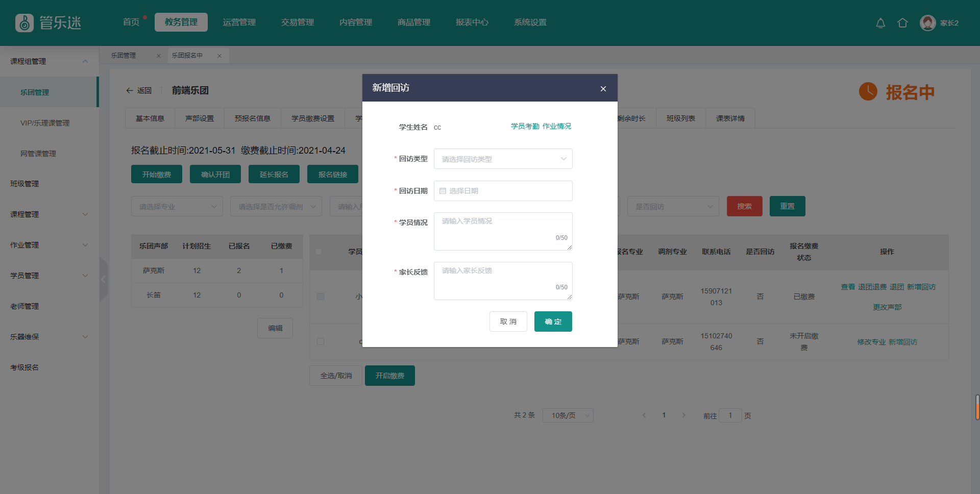Check the first student row checkbox
Image resolution: width=980 pixels, height=494 pixels.
click(x=321, y=297)
